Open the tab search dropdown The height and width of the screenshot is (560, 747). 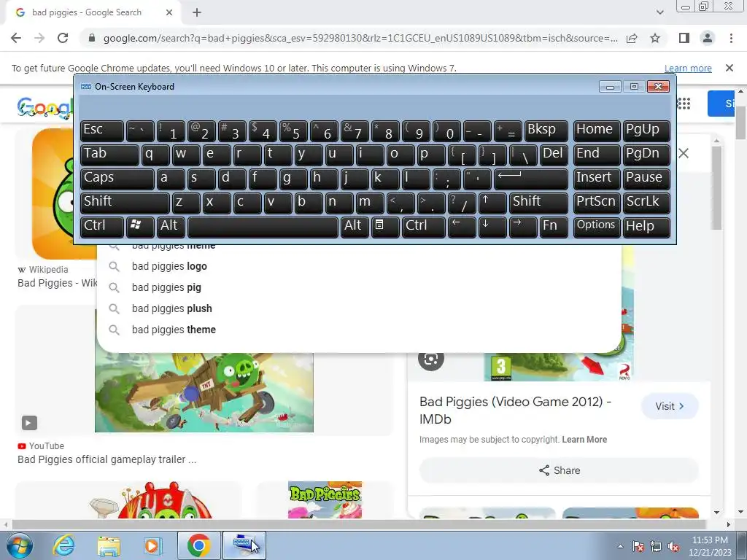pos(659,13)
